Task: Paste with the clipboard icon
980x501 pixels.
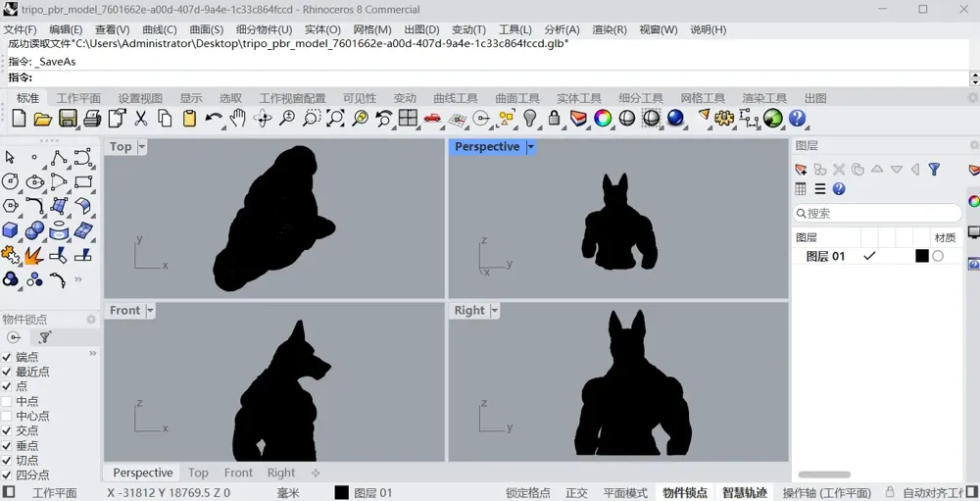Action: 189,118
